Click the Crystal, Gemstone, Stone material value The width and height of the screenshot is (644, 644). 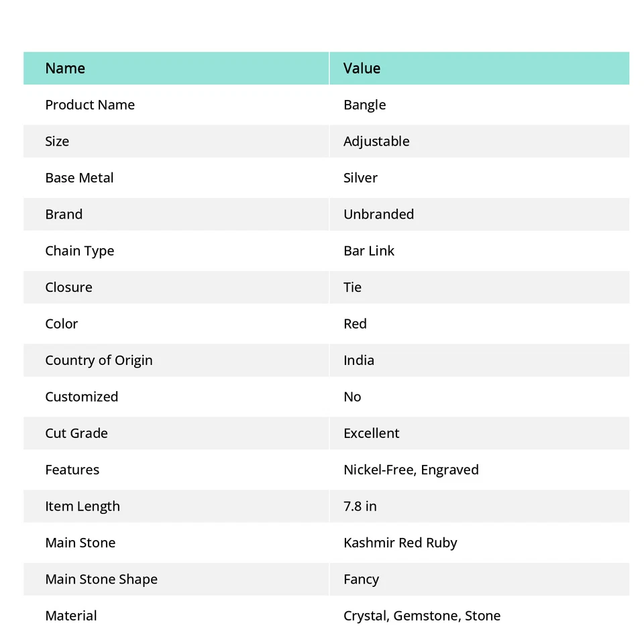point(422,616)
